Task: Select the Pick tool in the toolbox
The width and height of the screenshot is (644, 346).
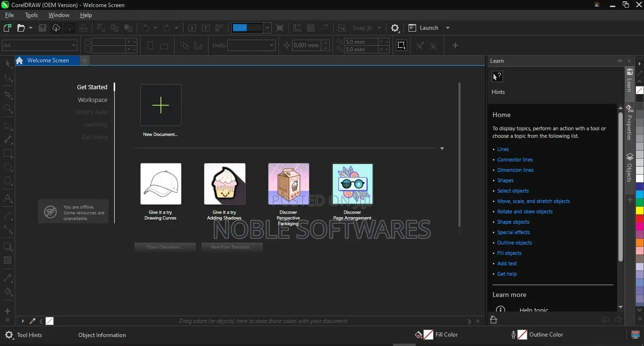Action: 8,64
